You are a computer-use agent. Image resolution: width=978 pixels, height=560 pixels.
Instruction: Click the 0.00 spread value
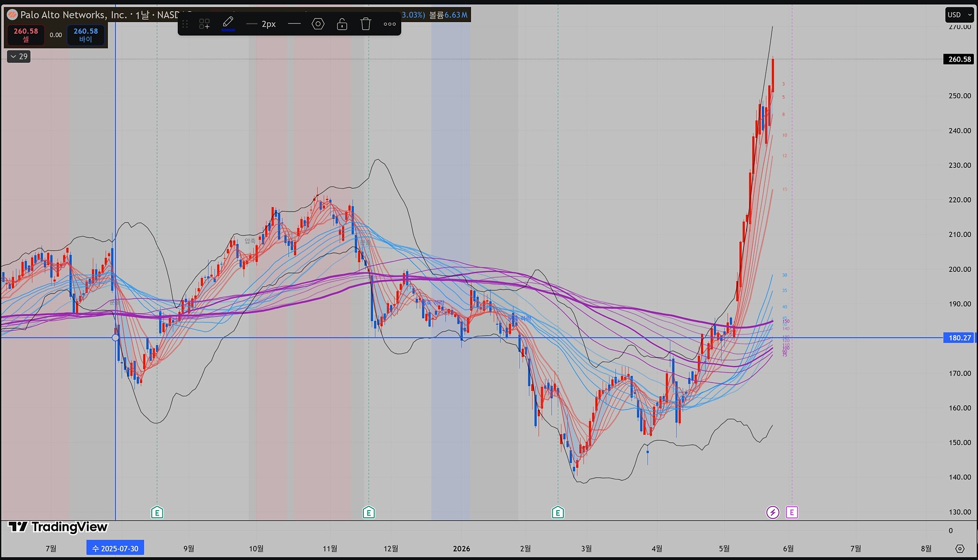tap(56, 35)
